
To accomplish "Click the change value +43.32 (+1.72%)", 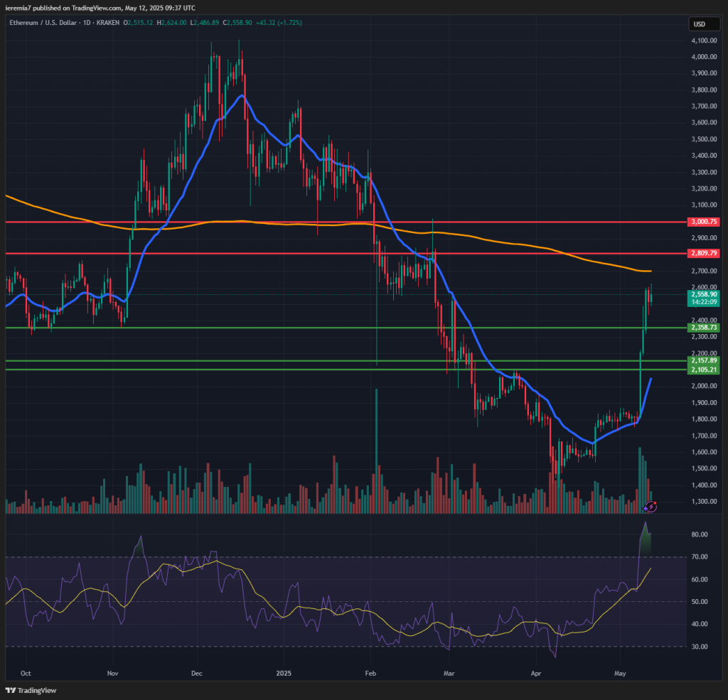I will tap(279, 22).
